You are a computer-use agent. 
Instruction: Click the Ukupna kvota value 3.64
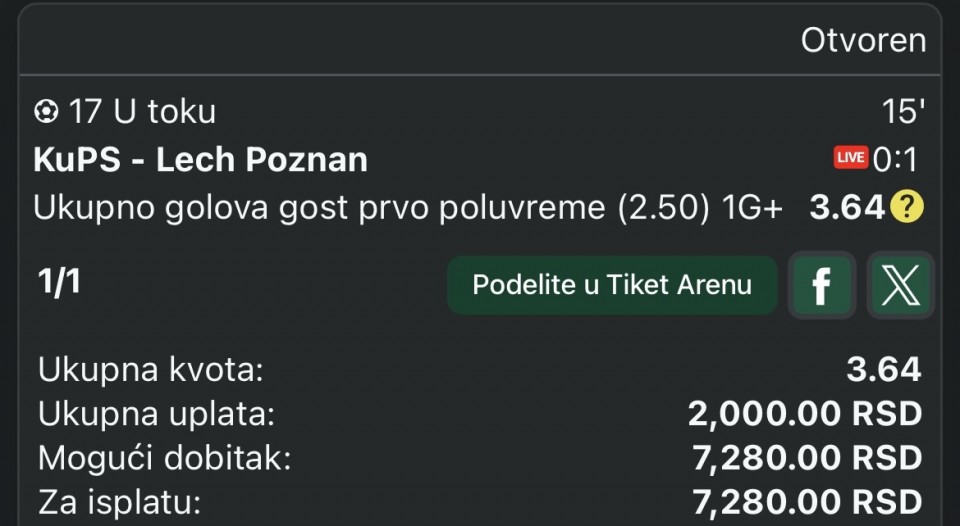[884, 370]
